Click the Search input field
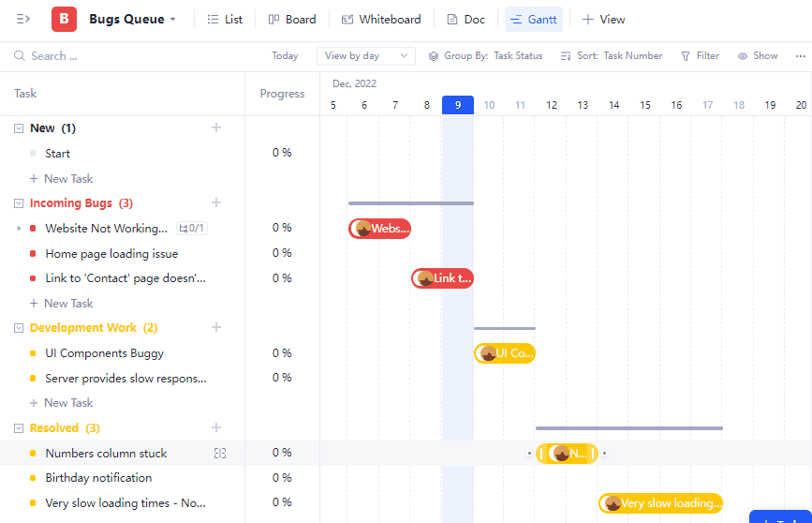 [131, 56]
